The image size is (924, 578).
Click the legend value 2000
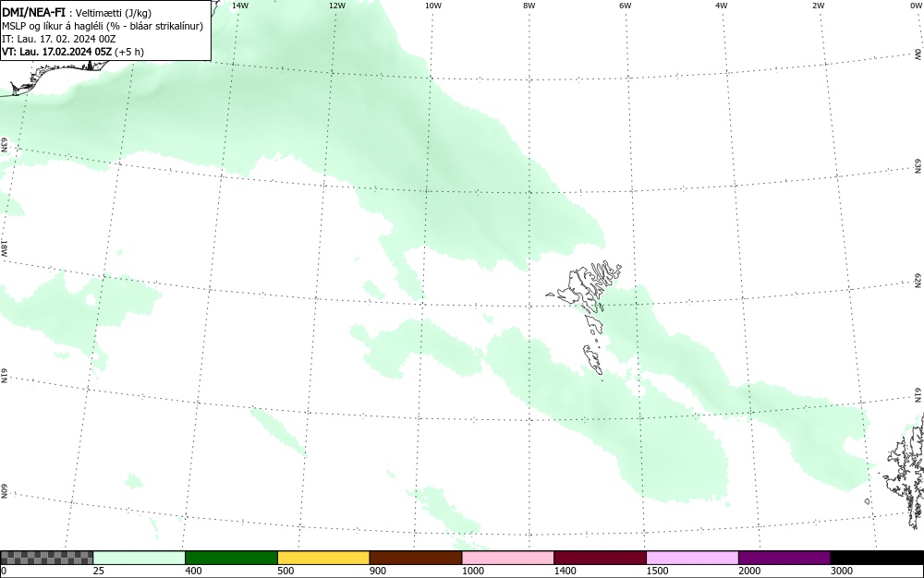pyautogui.click(x=749, y=571)
